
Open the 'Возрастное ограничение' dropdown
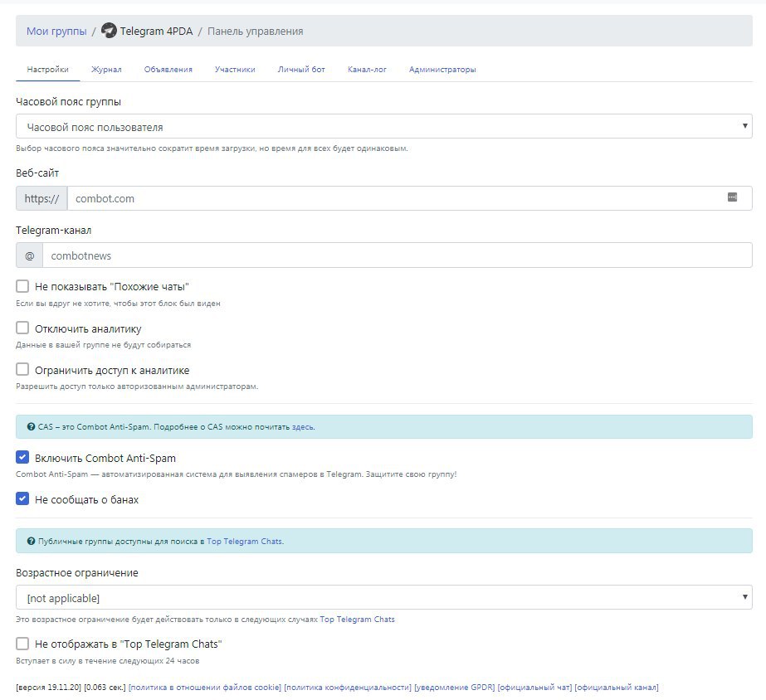(384, 597)
